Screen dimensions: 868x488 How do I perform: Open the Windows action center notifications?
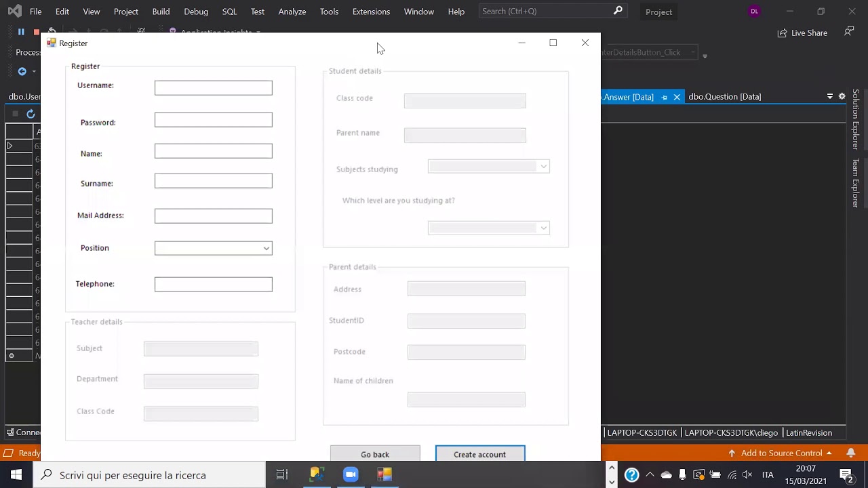click(846, 475)
